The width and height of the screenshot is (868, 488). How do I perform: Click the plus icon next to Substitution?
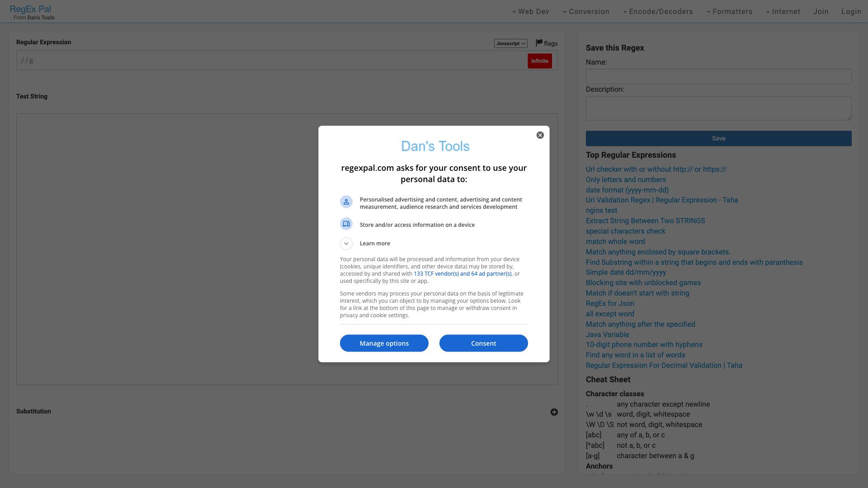pos(554,412)
